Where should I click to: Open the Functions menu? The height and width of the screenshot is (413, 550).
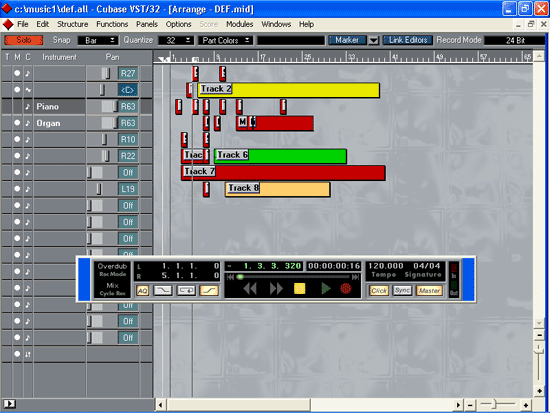[x=112, y=24]
